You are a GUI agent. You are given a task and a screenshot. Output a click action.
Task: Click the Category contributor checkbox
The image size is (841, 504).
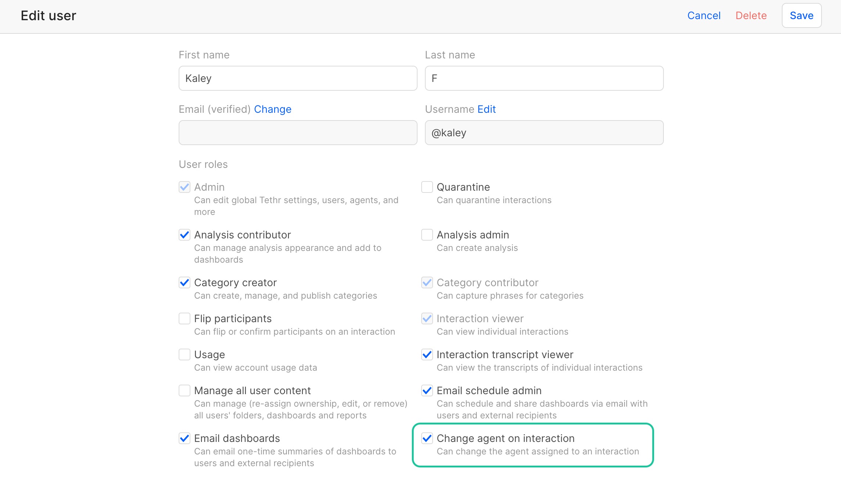(427, 282)
